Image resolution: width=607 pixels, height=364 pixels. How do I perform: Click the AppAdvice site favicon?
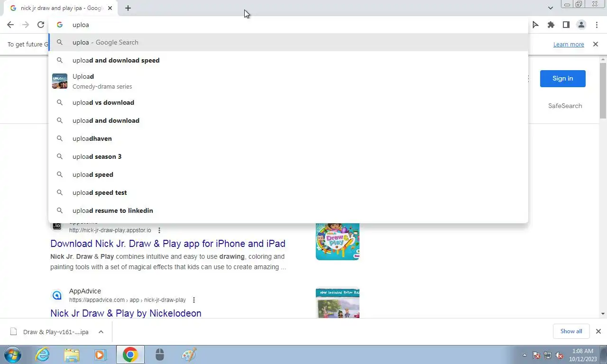coord(57,295)
